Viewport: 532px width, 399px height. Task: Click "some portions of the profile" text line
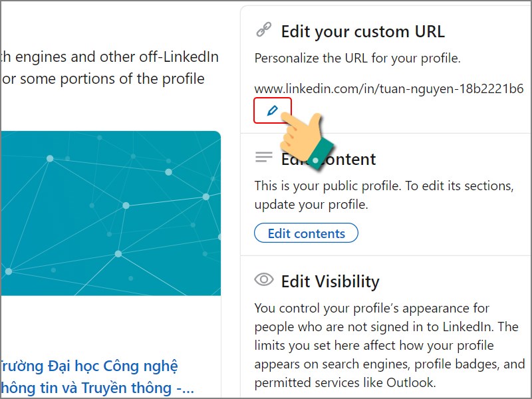(x=102, y=79)
